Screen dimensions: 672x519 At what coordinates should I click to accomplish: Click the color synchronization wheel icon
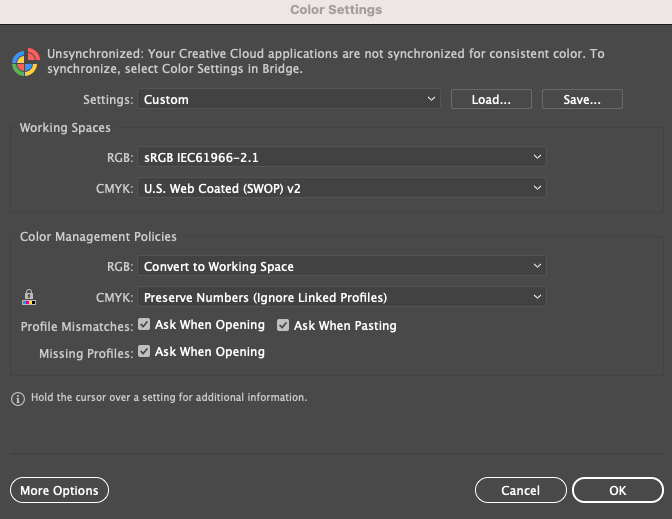click(26, 62)
